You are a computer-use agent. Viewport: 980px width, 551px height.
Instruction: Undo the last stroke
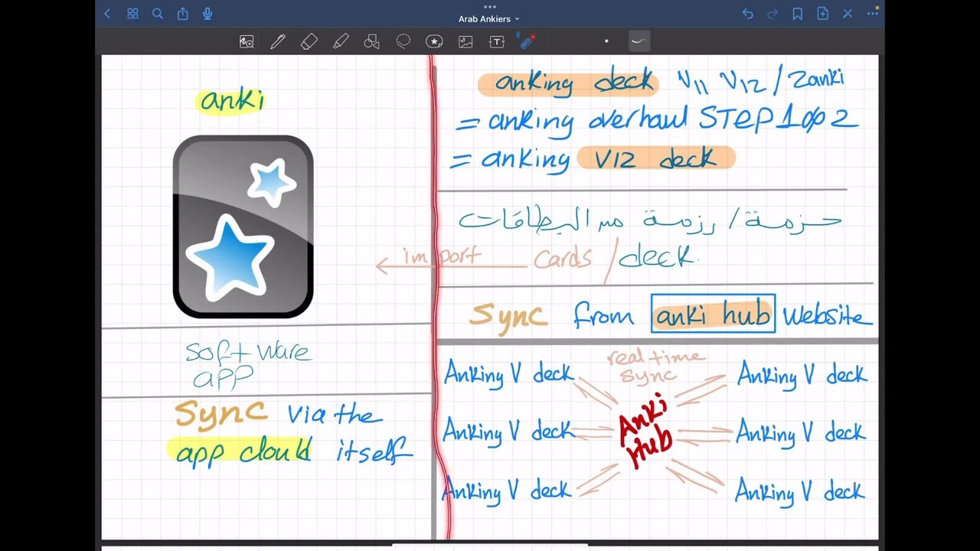point(748,14)
